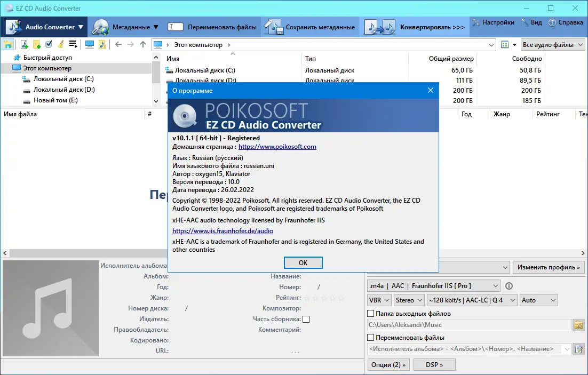Screen dimensions: 588x375
Task: Click the Опции (2) button
Action: tap(388, 365)
